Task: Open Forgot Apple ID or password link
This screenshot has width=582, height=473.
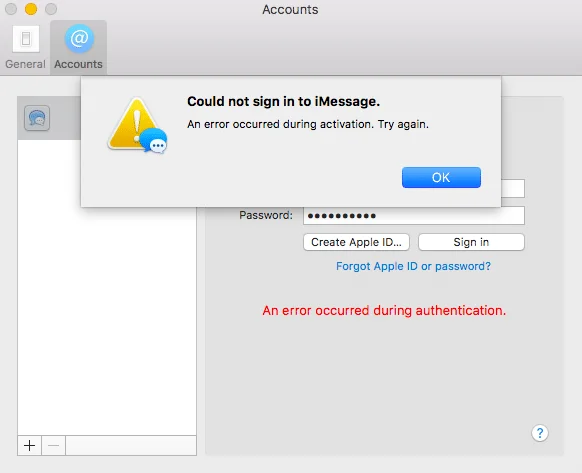Action: point(413,266)
